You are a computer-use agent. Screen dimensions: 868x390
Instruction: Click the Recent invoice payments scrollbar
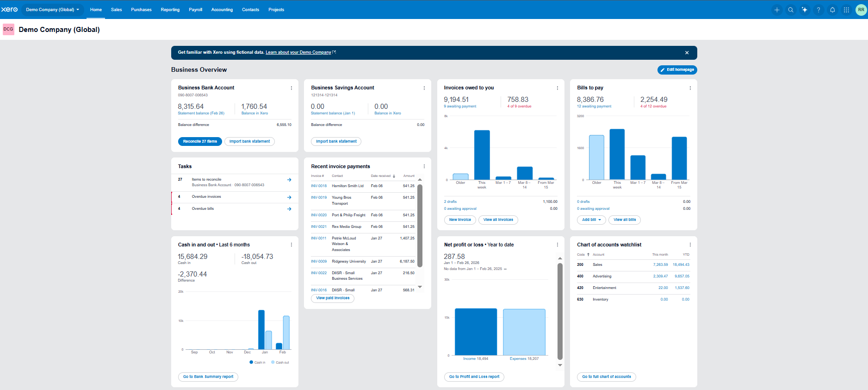click(x=420, y=226)
